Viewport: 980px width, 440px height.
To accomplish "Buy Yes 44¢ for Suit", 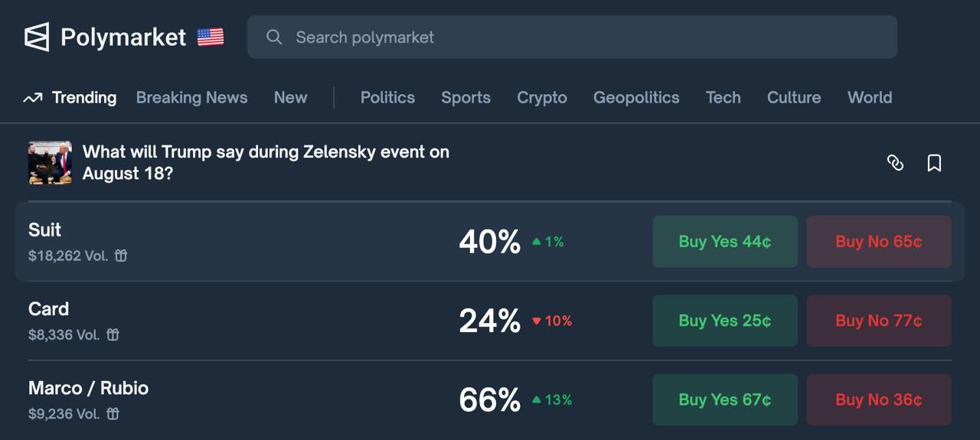I will pos(725,242).
